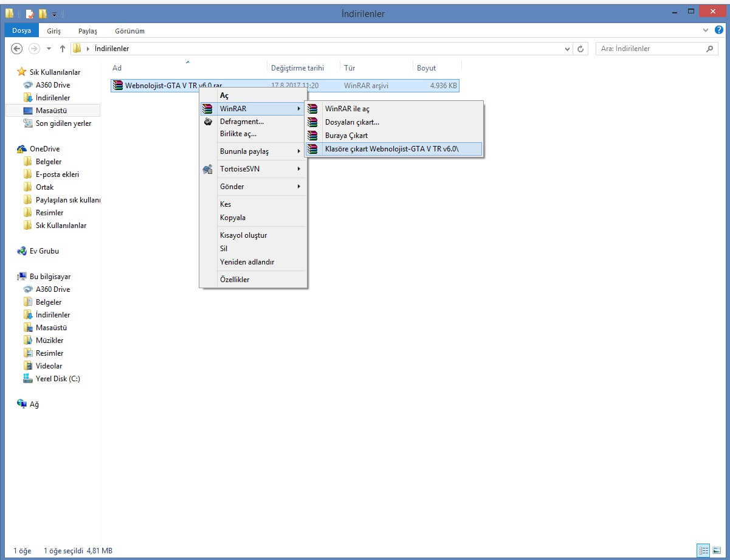This screenshot has height=560, width=730.
Task: Click the search magnifier icon
Action: [709, 49]
